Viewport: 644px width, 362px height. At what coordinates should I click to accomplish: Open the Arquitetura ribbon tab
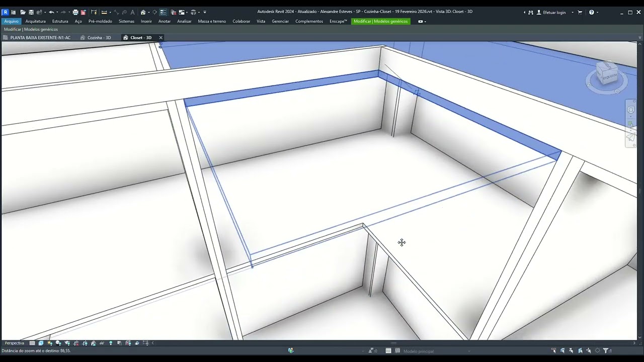(x=35, y=21)
